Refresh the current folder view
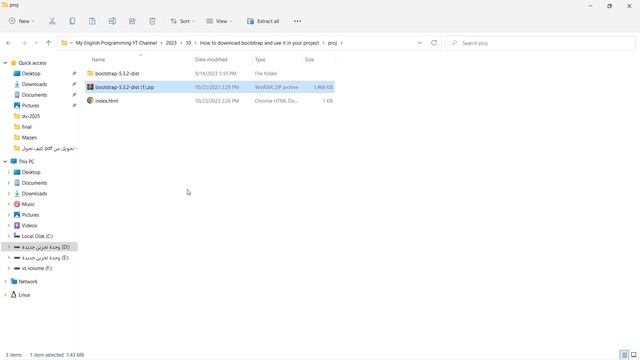640x360 pixels. coord(434,43)
